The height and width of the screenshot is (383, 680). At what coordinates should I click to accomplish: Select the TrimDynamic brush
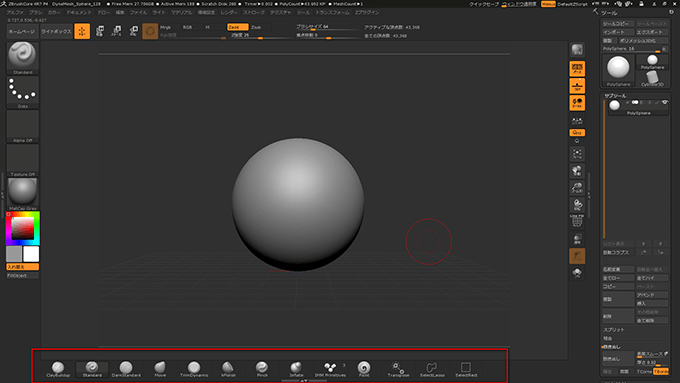pos(194,369)
